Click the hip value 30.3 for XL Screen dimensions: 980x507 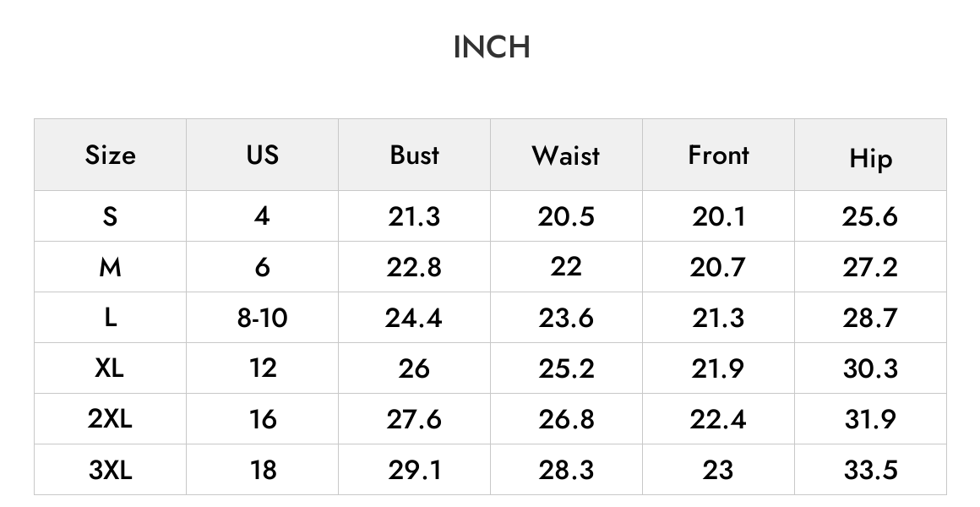[870, 368]
